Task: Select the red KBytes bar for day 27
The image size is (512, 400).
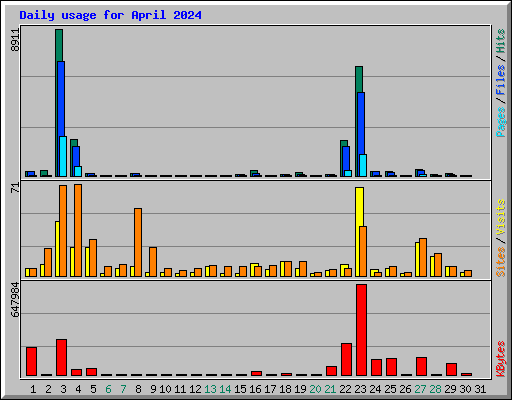Action: (421, 367)
